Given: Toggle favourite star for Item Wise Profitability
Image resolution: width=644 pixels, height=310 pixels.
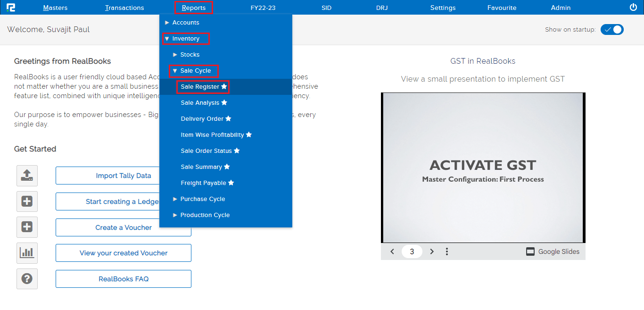Looking at the screenshot, I should 249,135.
